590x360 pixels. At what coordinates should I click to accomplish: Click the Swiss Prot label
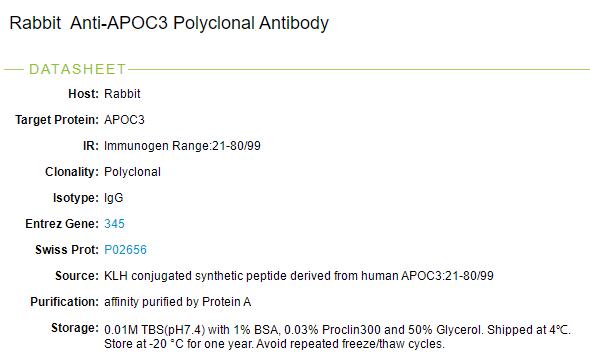click(67, 250)
